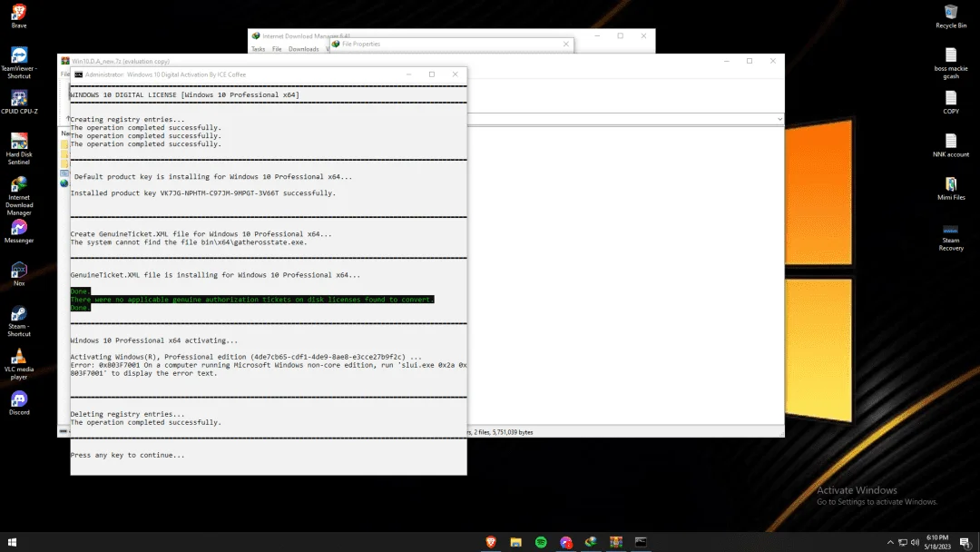
Task: Click command prompt system menu icon
Action: pyautogui.click(x=78, y=74)
